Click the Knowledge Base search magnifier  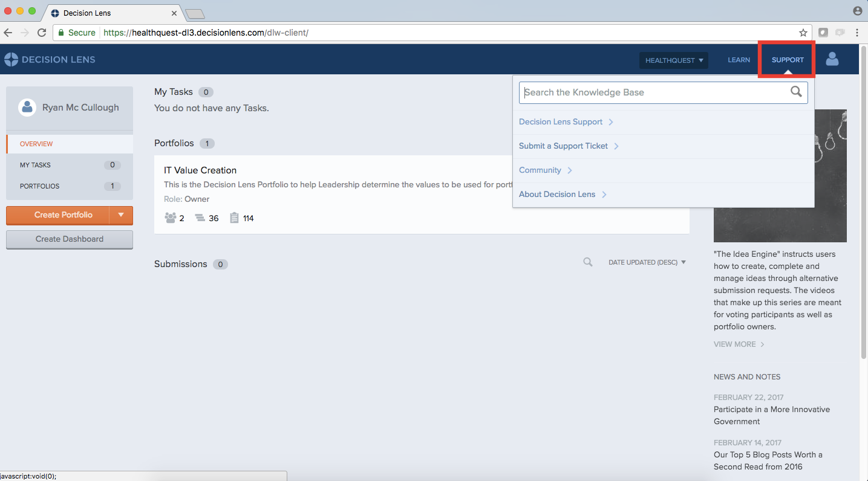pos(796,92)
